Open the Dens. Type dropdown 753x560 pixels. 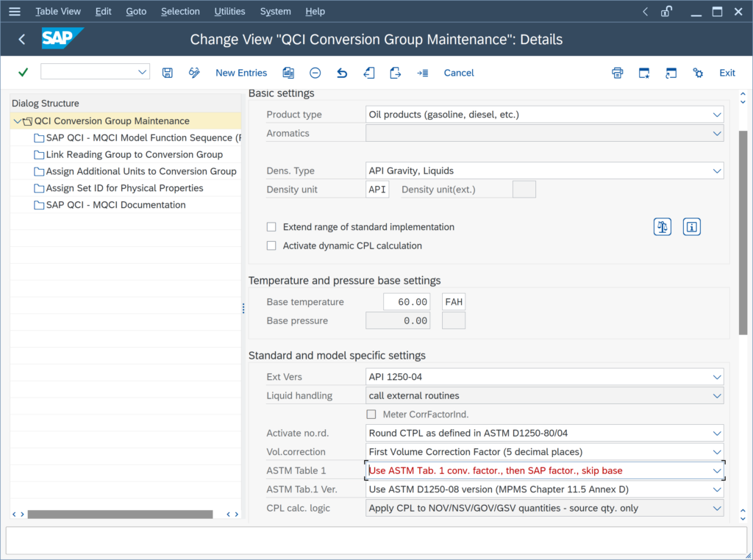(717, 170)
